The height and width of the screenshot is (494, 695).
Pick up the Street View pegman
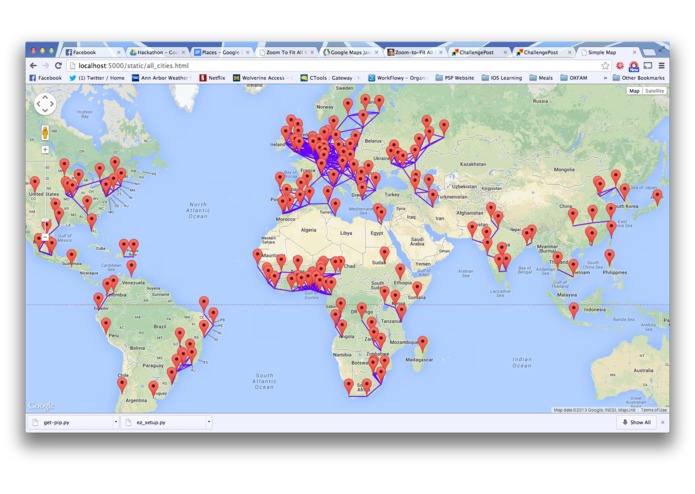point(45,132)
